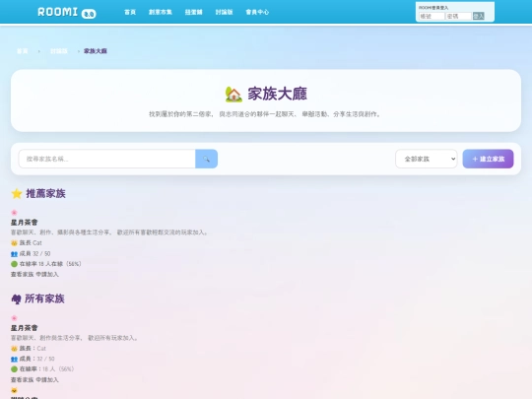Click 查看家族 link under 推薦家族
The height and width of the screenshot is (399, 532).
point(22,274)
